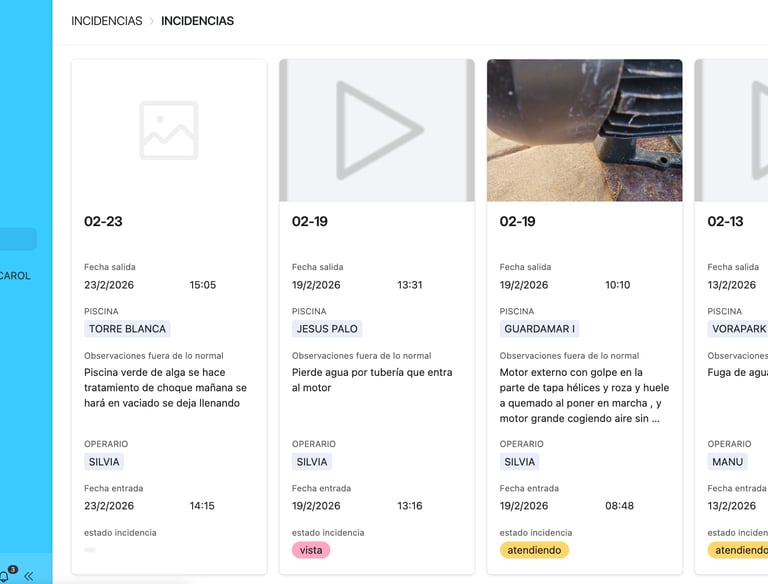Click the GUARDAMAR I pool tag
The height and width of the screenshot is (584, 768).
coord(539,329)
